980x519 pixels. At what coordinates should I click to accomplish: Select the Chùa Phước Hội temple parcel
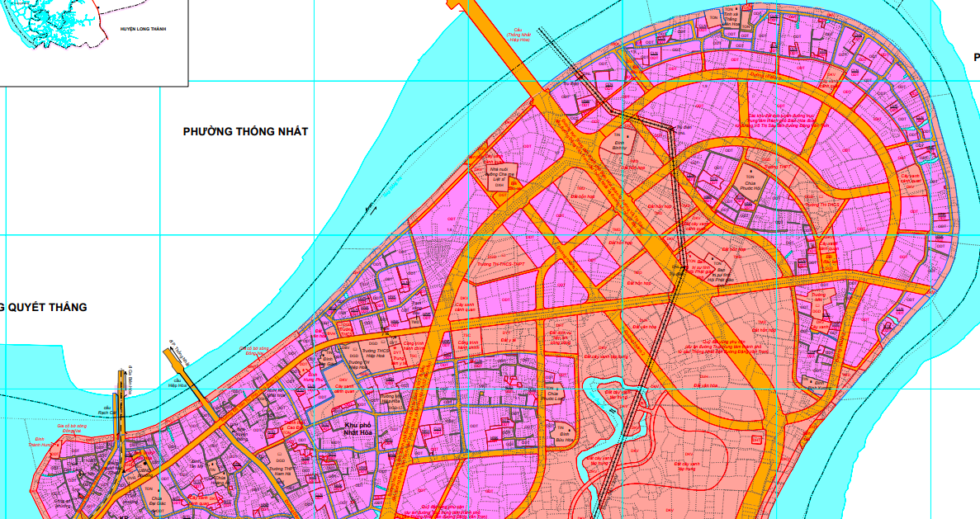(750, 182)
